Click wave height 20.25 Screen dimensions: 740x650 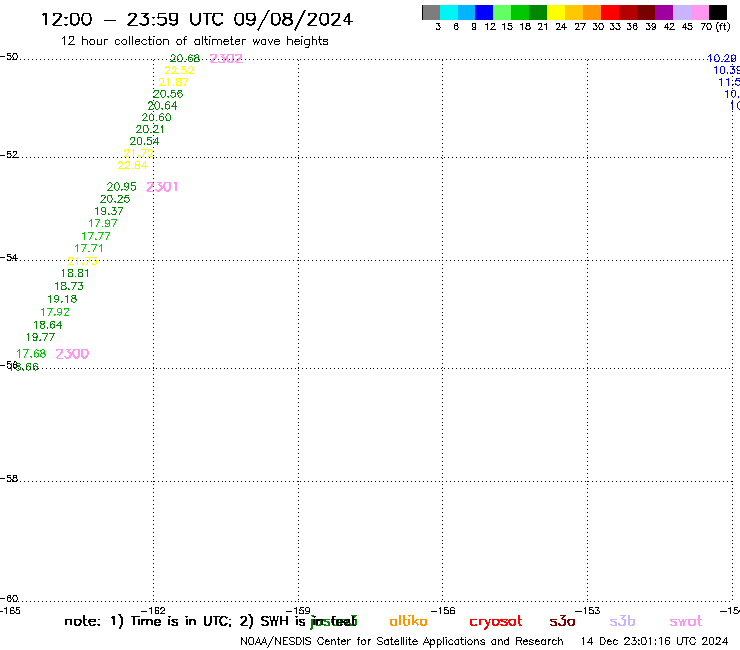click(x=115, y=199)
